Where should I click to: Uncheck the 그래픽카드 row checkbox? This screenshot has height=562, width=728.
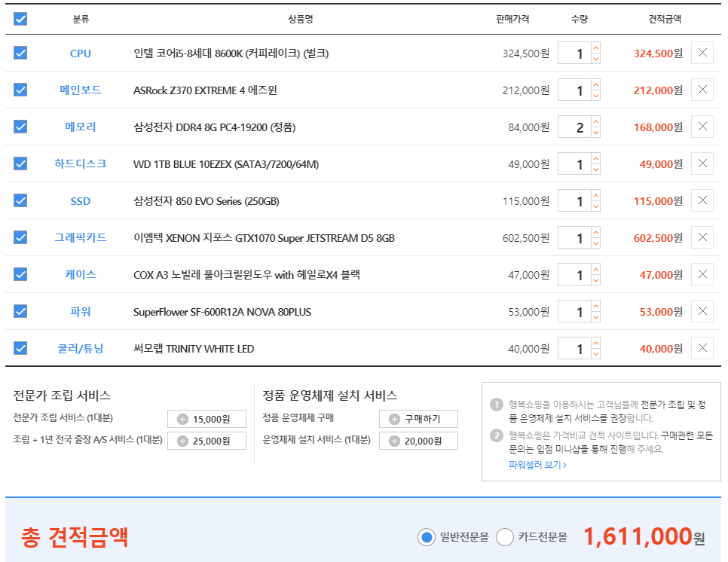[20, 237]
